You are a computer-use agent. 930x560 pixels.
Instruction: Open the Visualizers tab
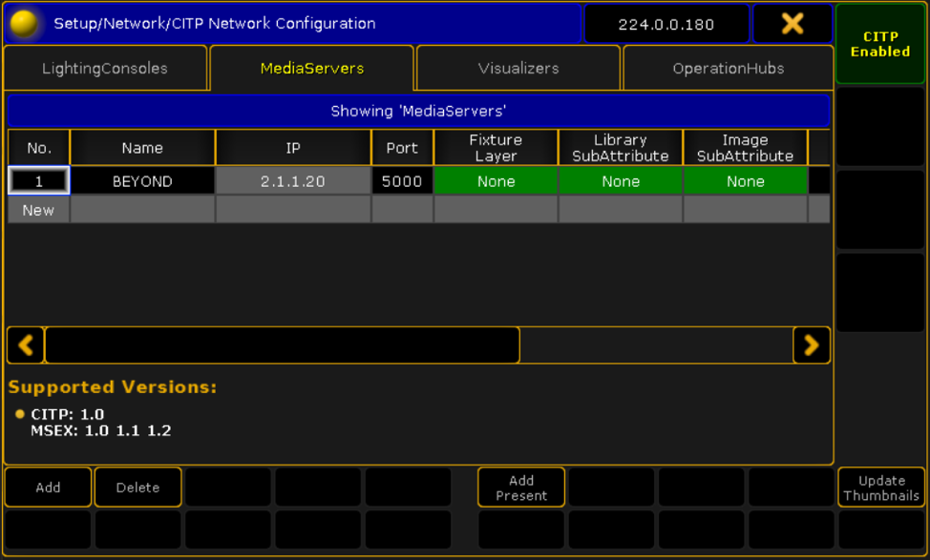point(518,69)
